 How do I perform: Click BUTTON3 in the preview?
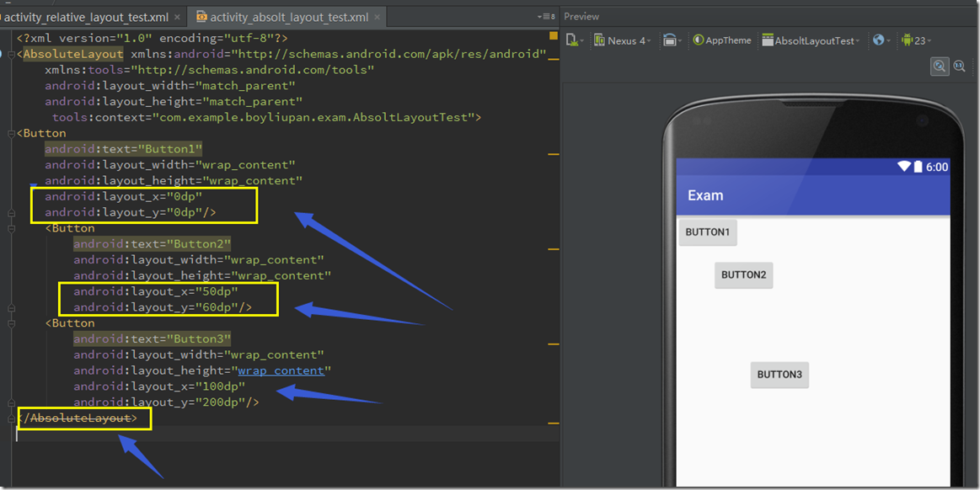coord(779,375)
